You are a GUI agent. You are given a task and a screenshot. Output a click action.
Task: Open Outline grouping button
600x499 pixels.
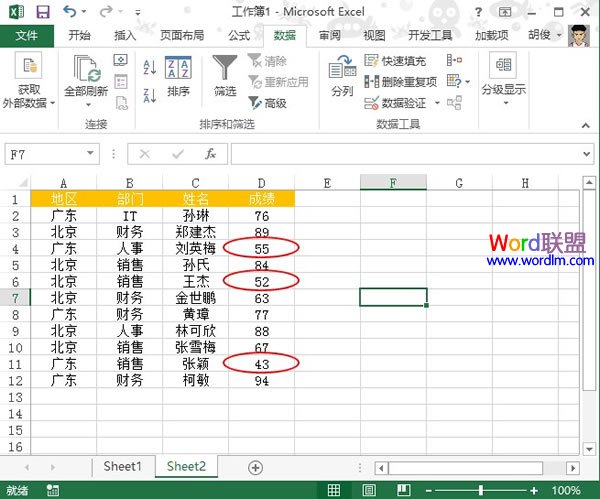coord(503,80)
